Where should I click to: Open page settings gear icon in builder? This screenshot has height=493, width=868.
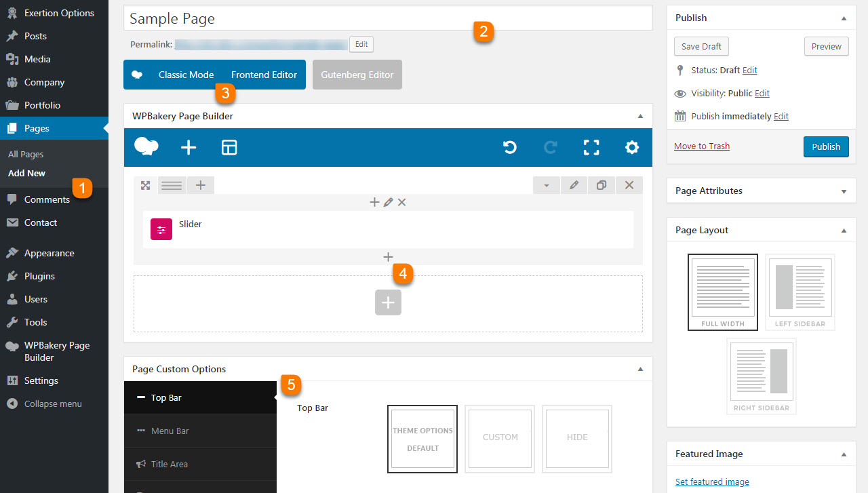pyautogui.click(x=632, y=147)
